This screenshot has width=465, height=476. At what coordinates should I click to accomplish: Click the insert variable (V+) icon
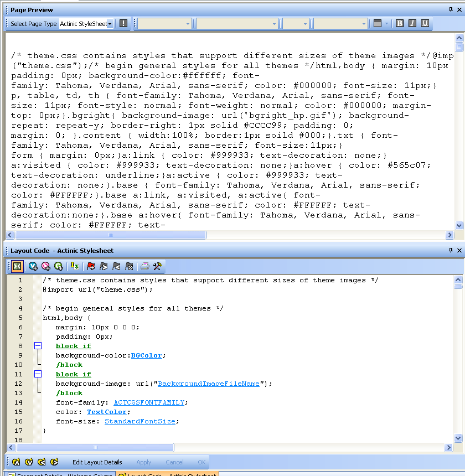click(33, 266)
